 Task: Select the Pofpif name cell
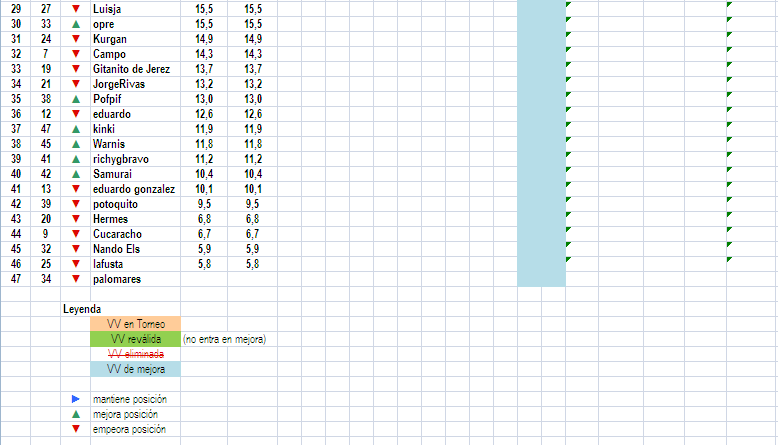135,99
